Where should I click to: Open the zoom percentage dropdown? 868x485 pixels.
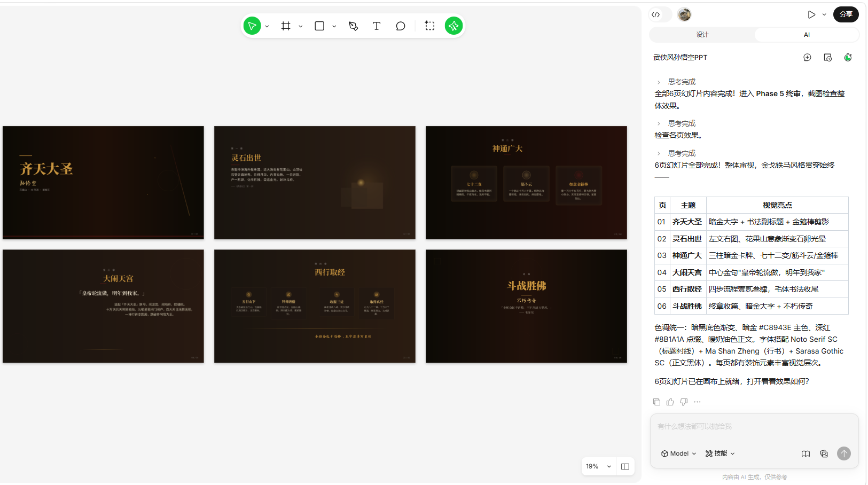(598, 466)
